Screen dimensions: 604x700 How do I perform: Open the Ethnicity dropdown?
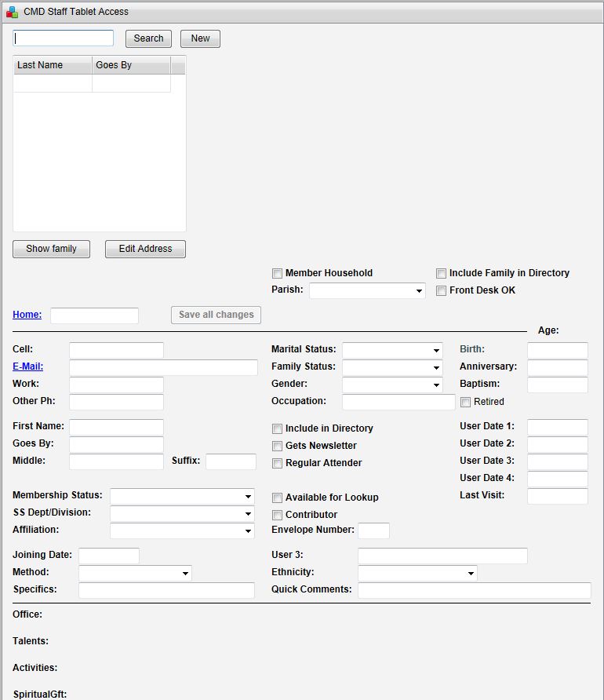tap(417, 573)
